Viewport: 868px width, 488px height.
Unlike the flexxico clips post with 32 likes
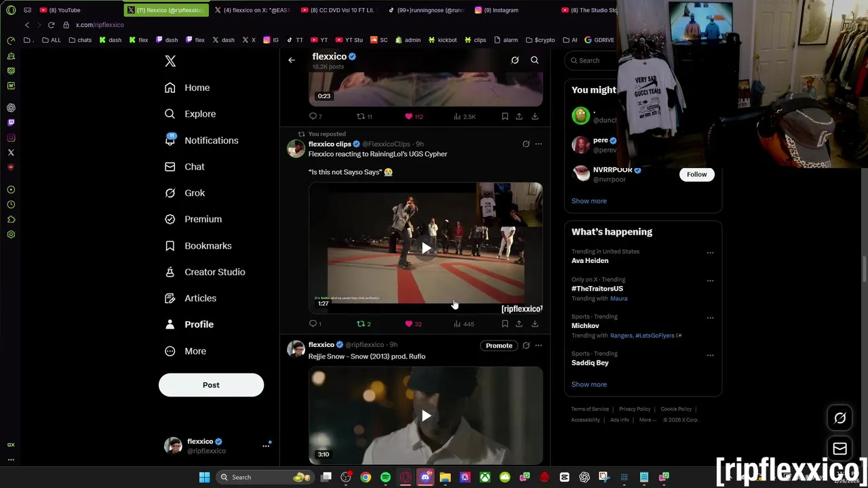pos(413,324)
